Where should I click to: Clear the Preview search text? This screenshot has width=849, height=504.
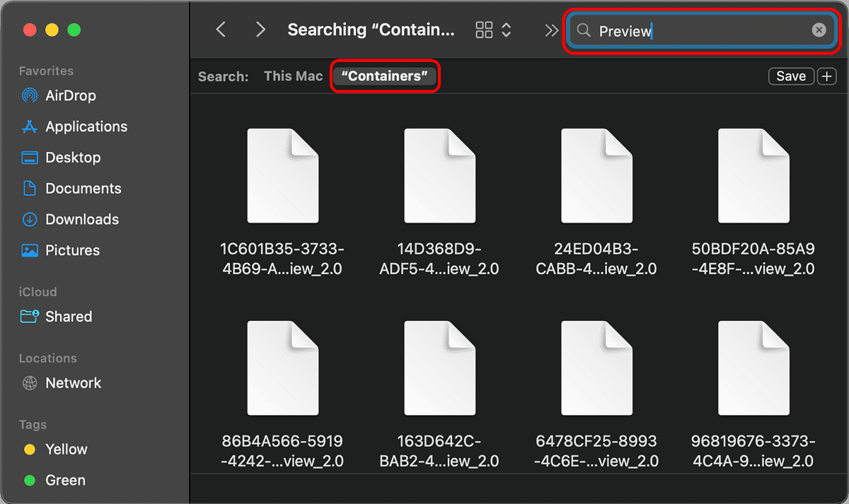819,30
